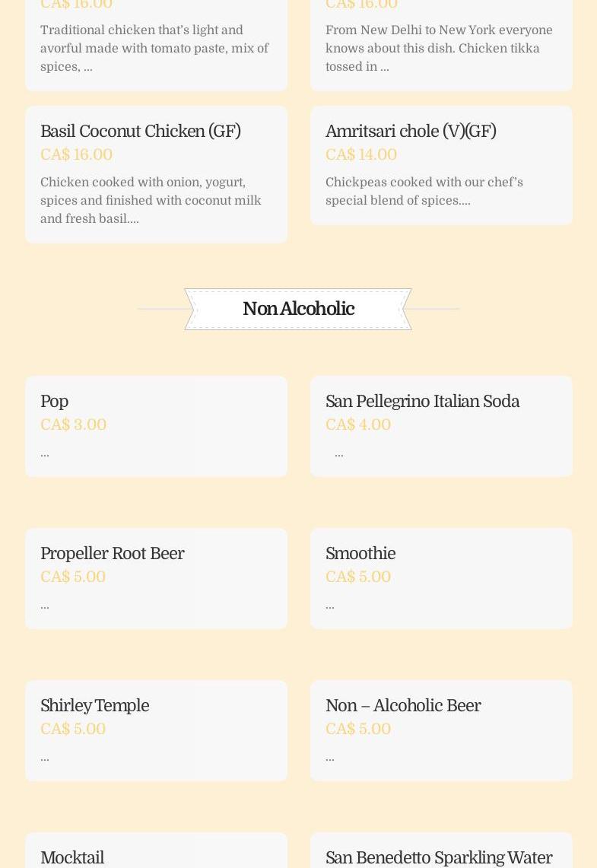This screenshot has width=597, height=868.
Task: Select the Mocktail item
Action: click(x=72, y=857)
